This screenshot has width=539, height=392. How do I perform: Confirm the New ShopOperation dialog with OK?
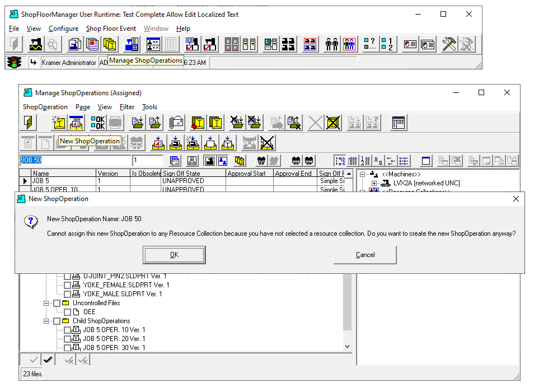[174, 255]
